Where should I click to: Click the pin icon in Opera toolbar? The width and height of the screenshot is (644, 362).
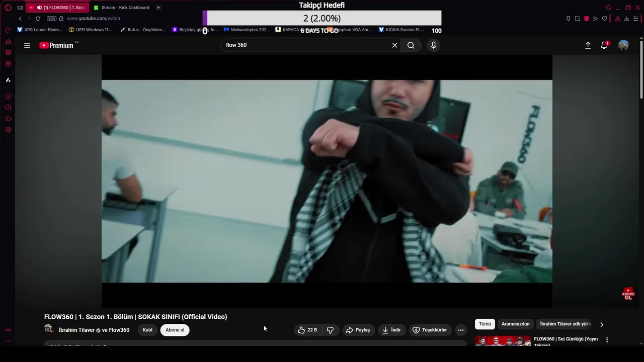(568, 19)
